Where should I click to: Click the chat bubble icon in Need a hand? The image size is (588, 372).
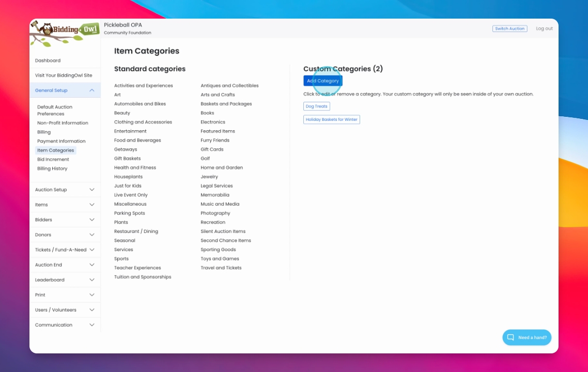pos(510,337)
